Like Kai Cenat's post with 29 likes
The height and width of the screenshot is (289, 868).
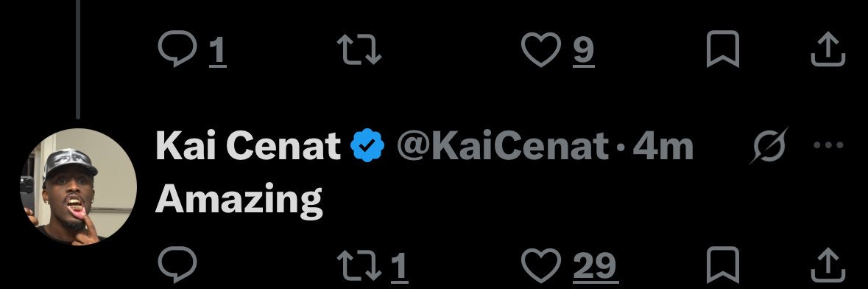click(541, 265)
